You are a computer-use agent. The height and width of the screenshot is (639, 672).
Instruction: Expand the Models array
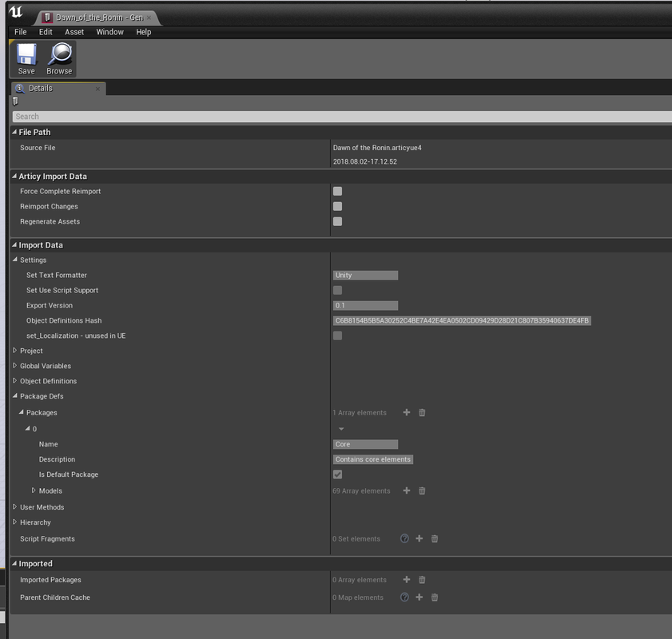point(34,490)
